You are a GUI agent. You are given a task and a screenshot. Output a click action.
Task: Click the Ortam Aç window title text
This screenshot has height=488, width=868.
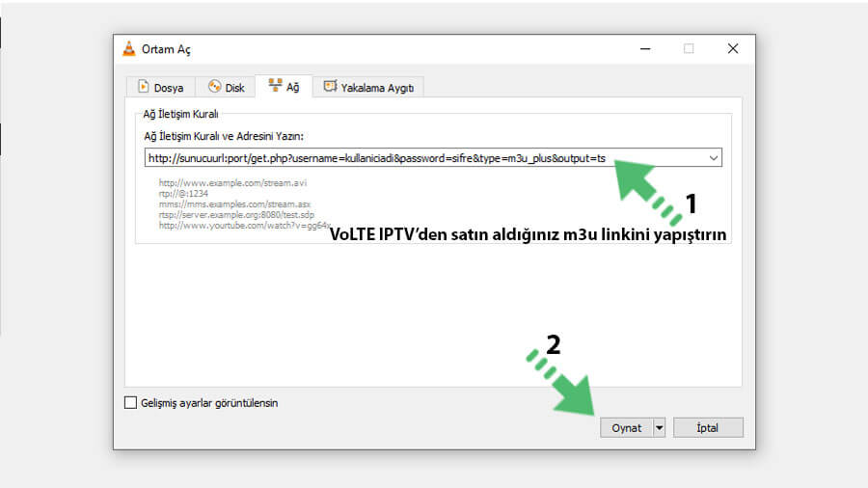(x=166, y=49)
